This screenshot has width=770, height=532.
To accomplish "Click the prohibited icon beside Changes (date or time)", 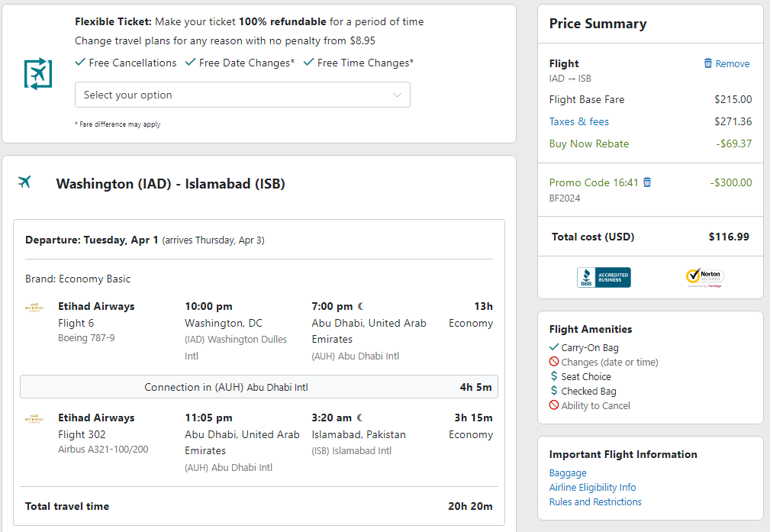I will (554, 362).
